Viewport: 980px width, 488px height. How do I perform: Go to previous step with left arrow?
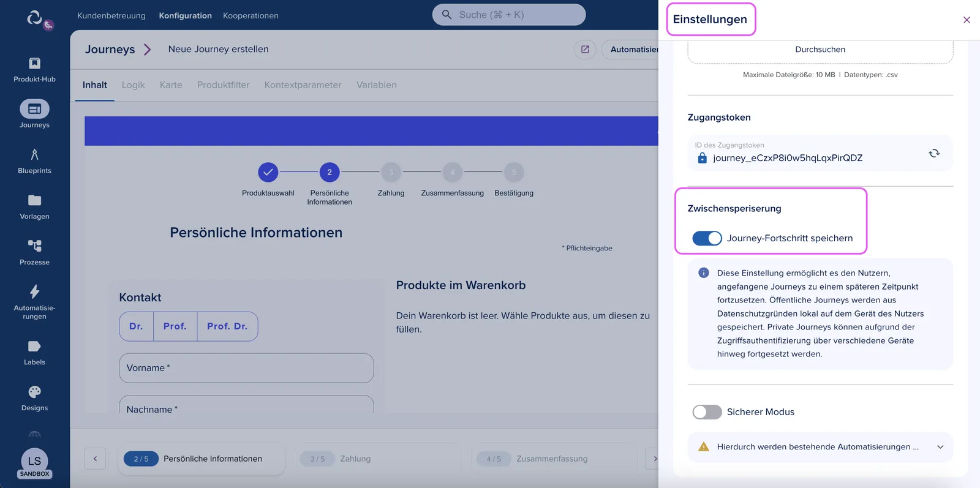point(95,459)
